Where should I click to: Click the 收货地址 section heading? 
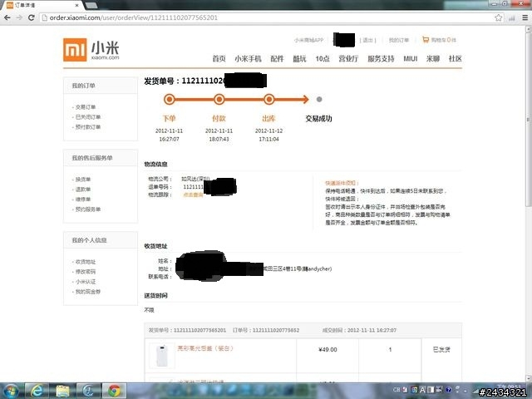pos(155,246)
